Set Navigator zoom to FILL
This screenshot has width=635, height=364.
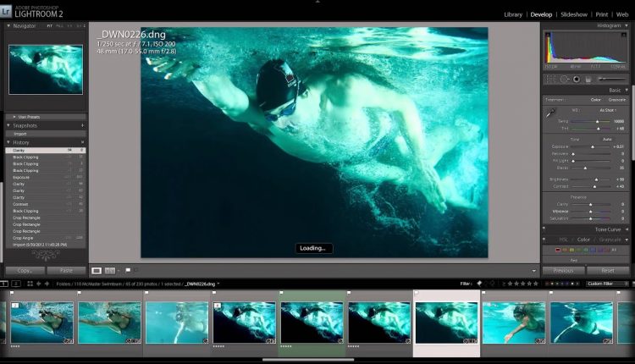(x=60, y=26)
